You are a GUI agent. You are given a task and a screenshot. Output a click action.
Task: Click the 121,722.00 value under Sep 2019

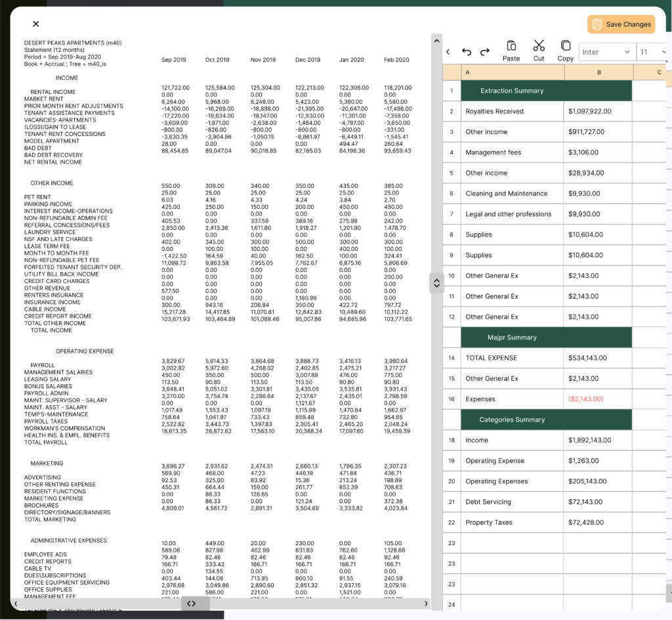click(x=175, y=88)
